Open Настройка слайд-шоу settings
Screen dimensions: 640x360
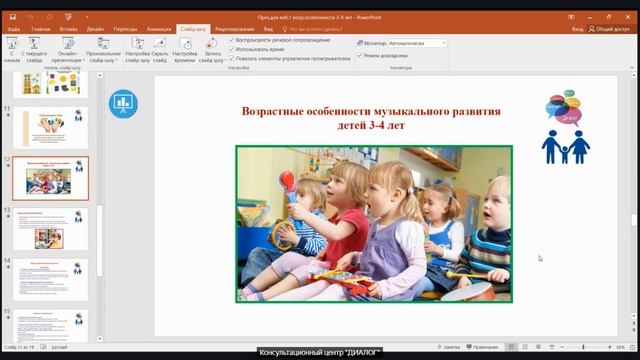coord(138,50)
